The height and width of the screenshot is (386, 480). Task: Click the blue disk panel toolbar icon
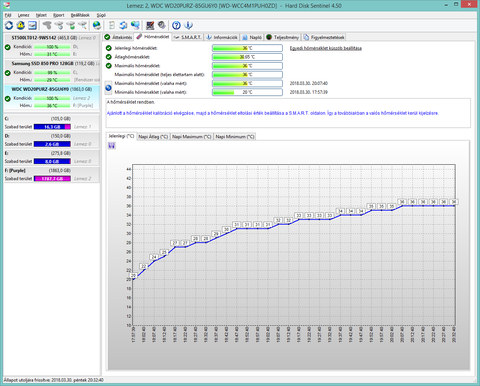(x=32, y=25)
